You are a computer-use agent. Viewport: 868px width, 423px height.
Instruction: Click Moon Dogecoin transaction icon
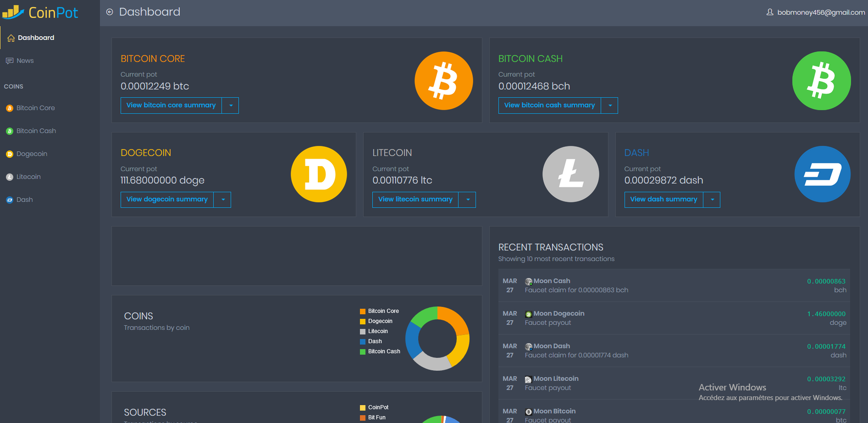529,314
